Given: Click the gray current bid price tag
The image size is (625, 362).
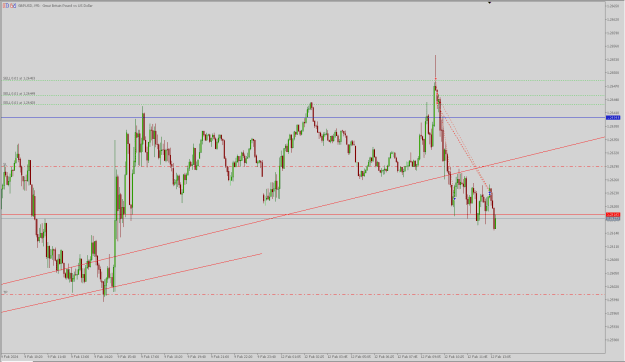Looking at the screenshot, I should (x=613, y=218).
